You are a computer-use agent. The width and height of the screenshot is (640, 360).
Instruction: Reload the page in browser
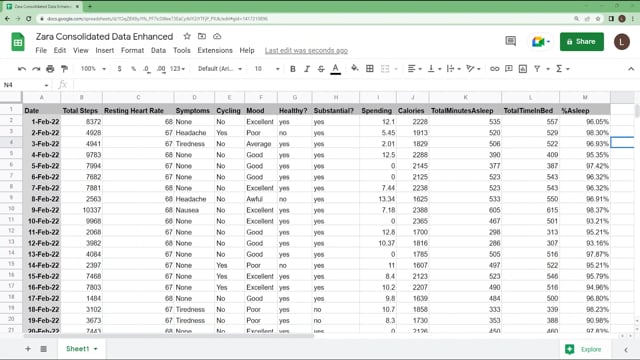tap(29, 19)
